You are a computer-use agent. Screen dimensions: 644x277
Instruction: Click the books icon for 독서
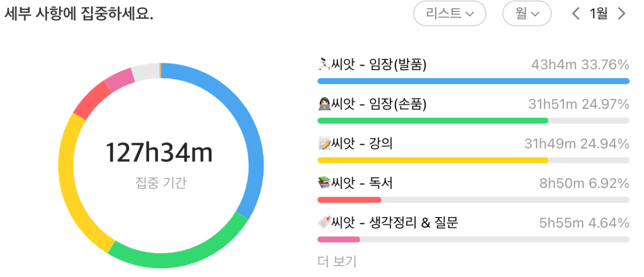point(324,183)
